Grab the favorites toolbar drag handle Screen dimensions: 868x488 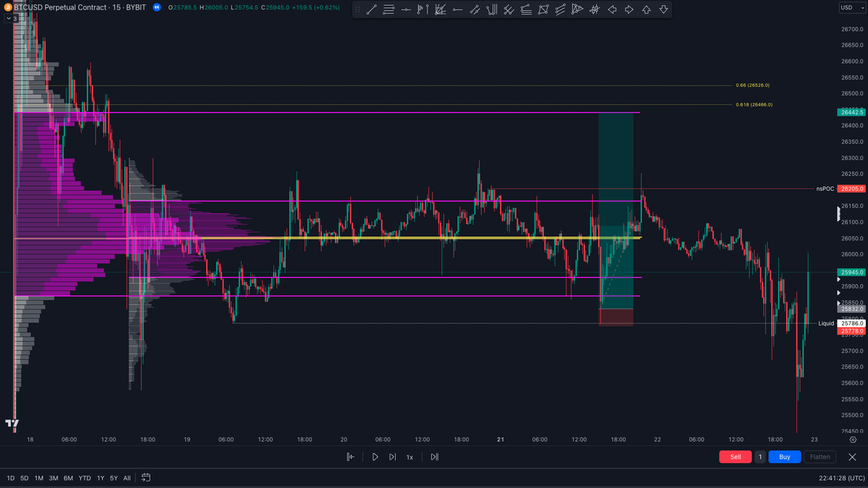(x=357, y=9)
